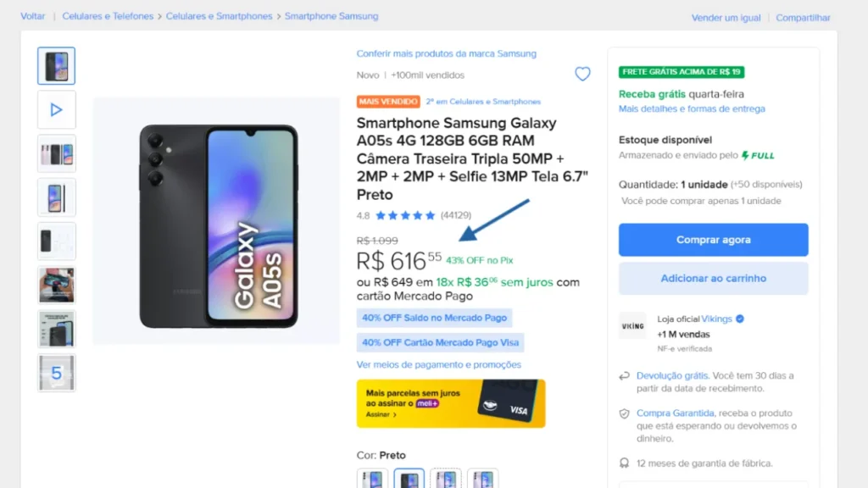Open Smartphone Samsung breadcrumb
This screenshot has width=868, height=488.
tap(331, 16)
